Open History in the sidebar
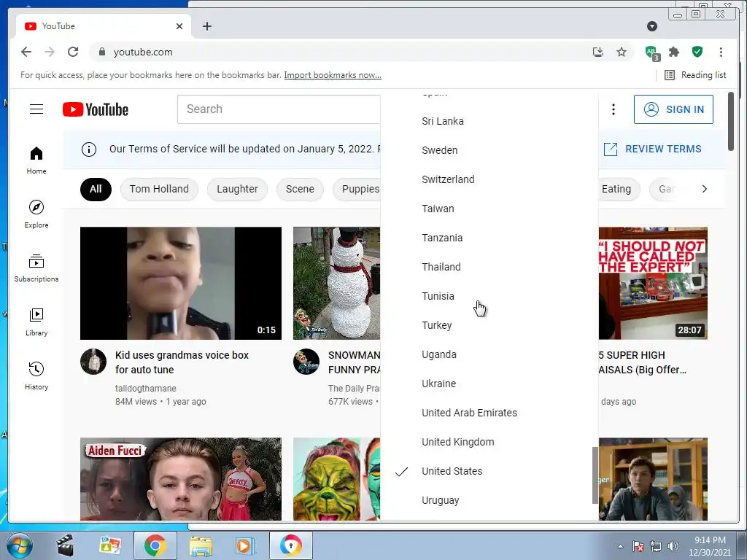Image resolution: width=747 pixels, height=560 pixels. (36, 376)
